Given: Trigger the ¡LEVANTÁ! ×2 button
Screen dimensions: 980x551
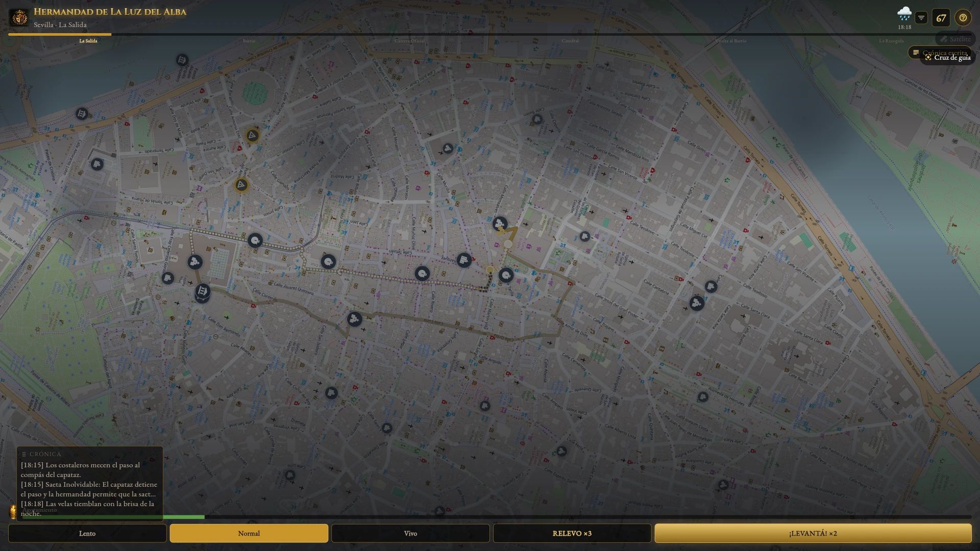Looking at the screenshot, I should (x=813, y=533).
